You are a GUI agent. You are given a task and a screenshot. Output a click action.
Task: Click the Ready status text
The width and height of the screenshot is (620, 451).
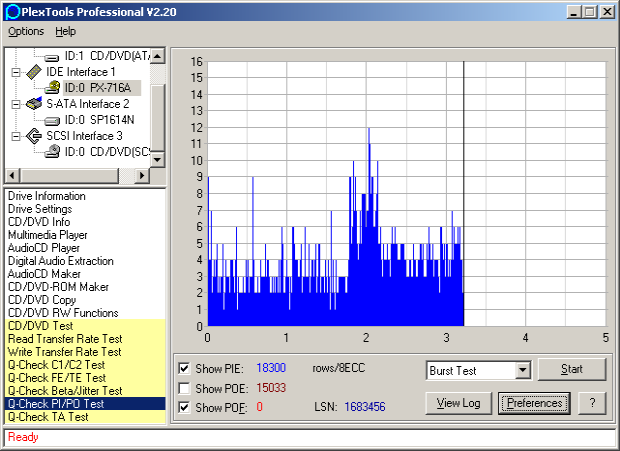(x=23, y=437)
